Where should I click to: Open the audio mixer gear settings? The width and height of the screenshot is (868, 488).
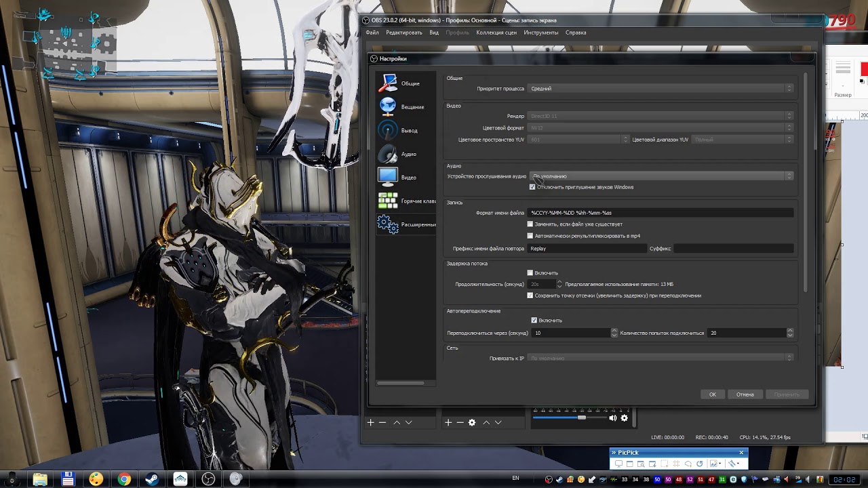point(625,418)
